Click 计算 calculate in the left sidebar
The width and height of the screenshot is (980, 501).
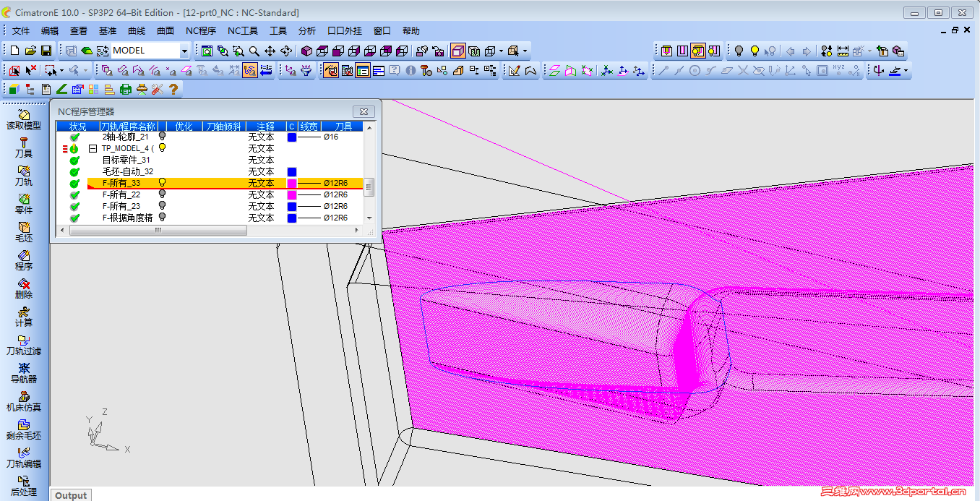click(24, 317)
